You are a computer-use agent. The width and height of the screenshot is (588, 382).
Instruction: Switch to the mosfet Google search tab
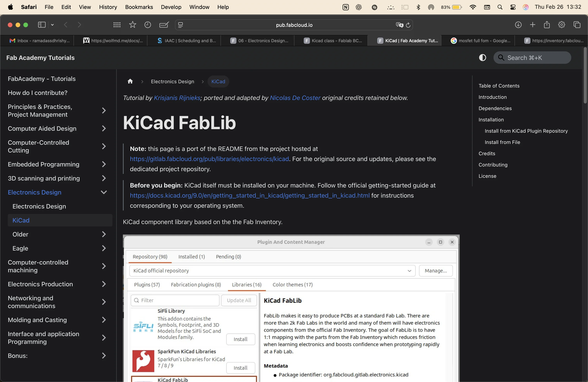pos(480,40)
